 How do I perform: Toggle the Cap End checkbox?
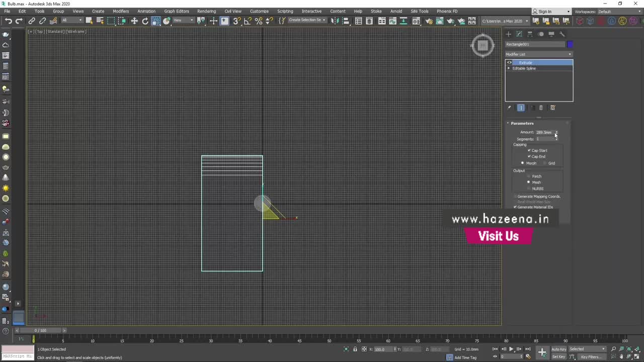click(529, 156)
